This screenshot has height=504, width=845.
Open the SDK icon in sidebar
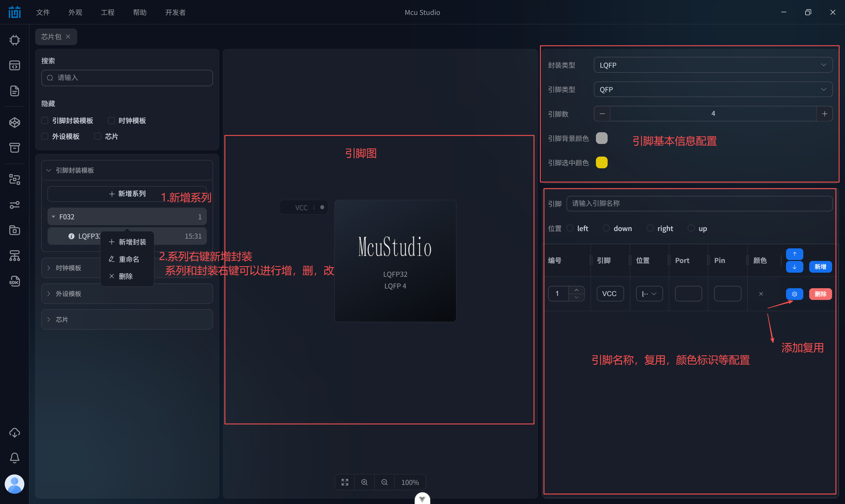click(14, 281)
